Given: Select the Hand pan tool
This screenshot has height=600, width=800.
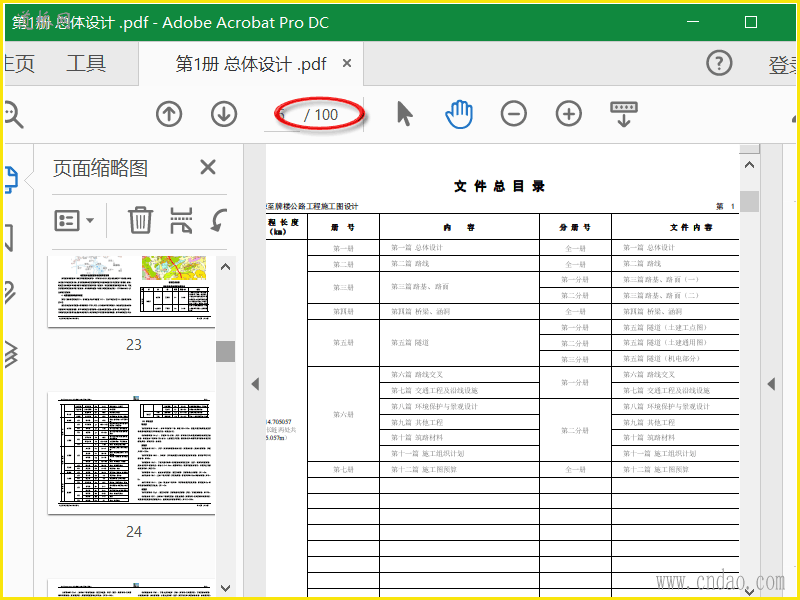Looking at the screenshot, I should click(x=459, y=114).
